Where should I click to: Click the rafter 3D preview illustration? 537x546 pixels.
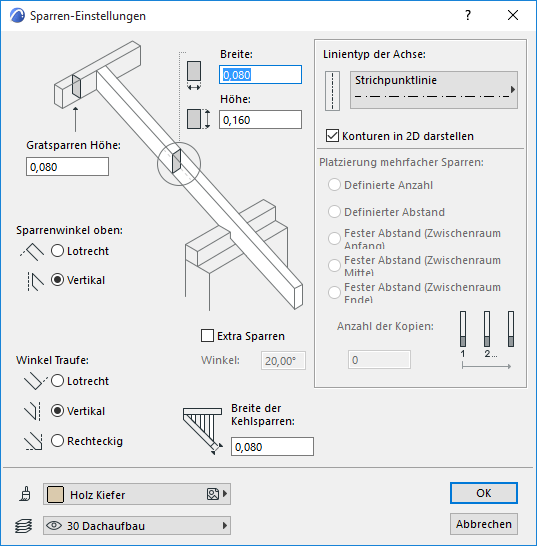point(178,175)
